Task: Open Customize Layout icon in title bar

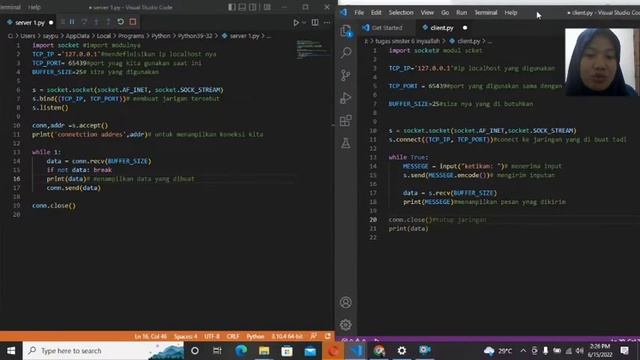Action: click(x=267, y=7)
